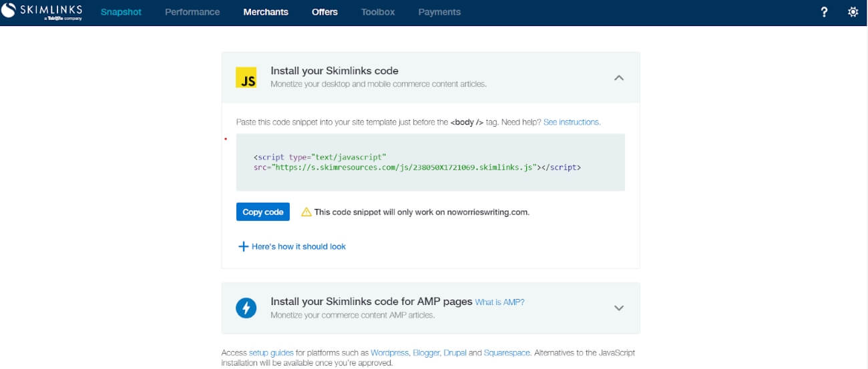Open the Payments tab

click(439, 12)
